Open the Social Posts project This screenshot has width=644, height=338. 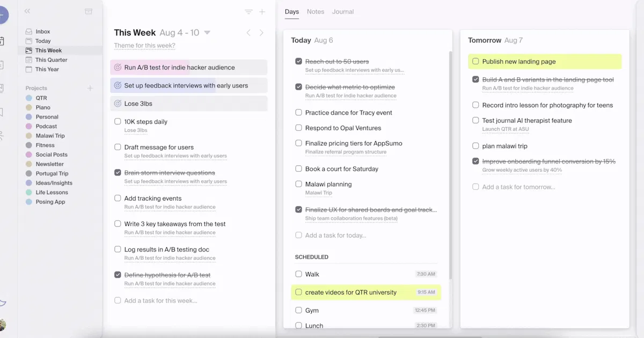(52, 155)
